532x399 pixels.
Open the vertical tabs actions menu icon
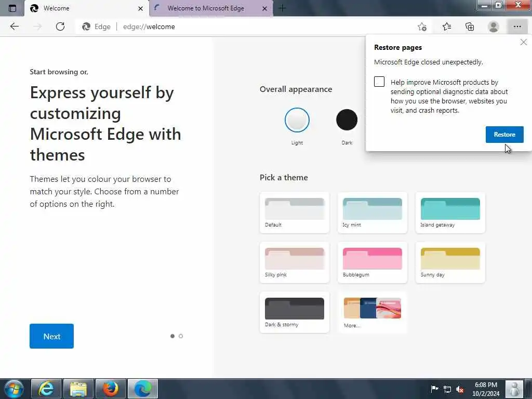[12, 8]
